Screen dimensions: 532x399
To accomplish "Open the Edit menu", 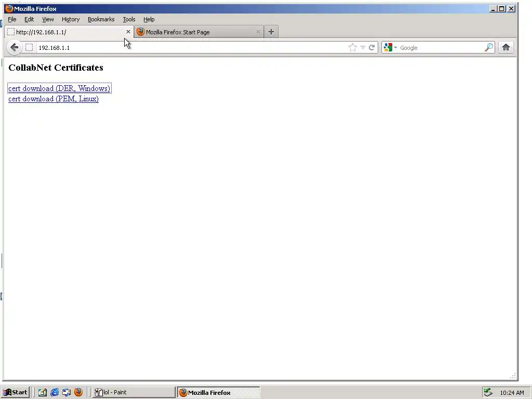I will coord(29,19).
